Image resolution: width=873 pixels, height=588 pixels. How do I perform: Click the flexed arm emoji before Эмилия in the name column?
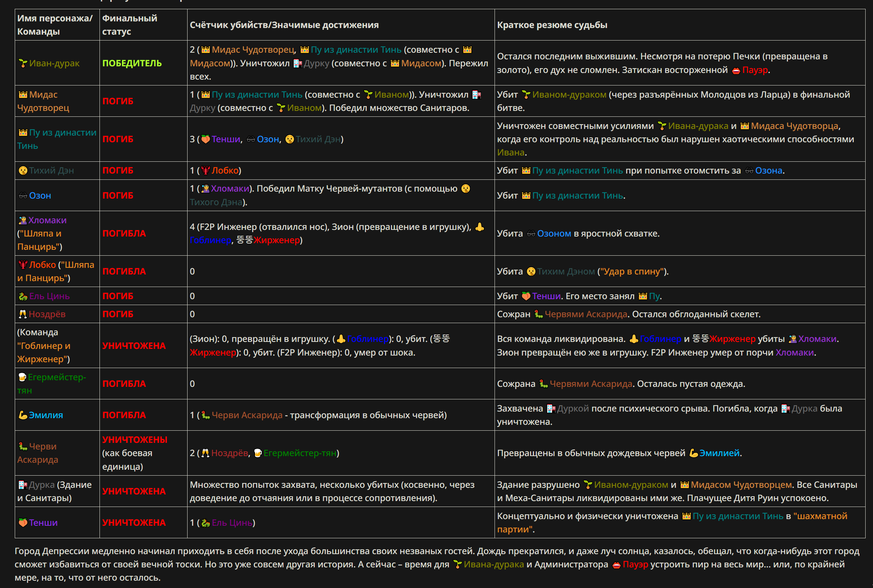coord(23,415)
